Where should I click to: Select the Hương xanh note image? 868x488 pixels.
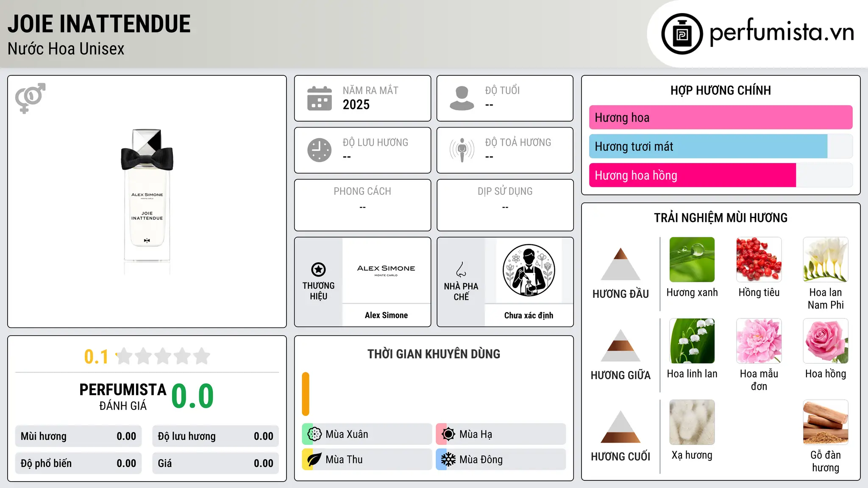692,260
